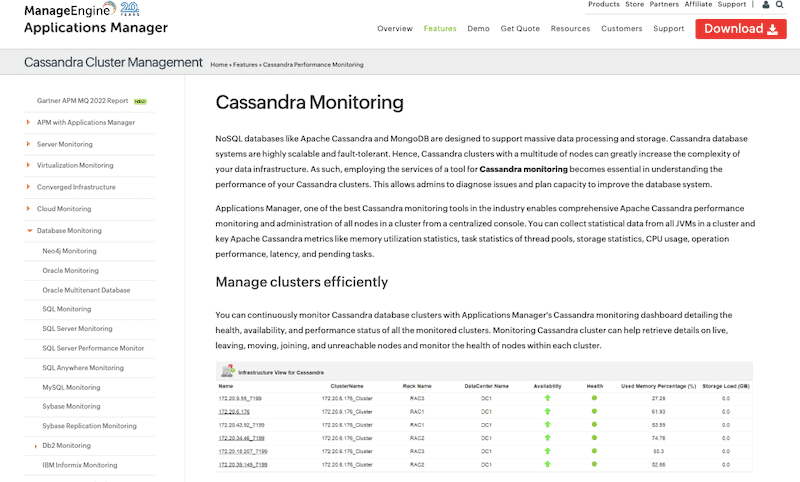Viewport: 800px width, 482px height.
Task: Expand the Cloud Monitoring arrow
Action: click(28, 208)
